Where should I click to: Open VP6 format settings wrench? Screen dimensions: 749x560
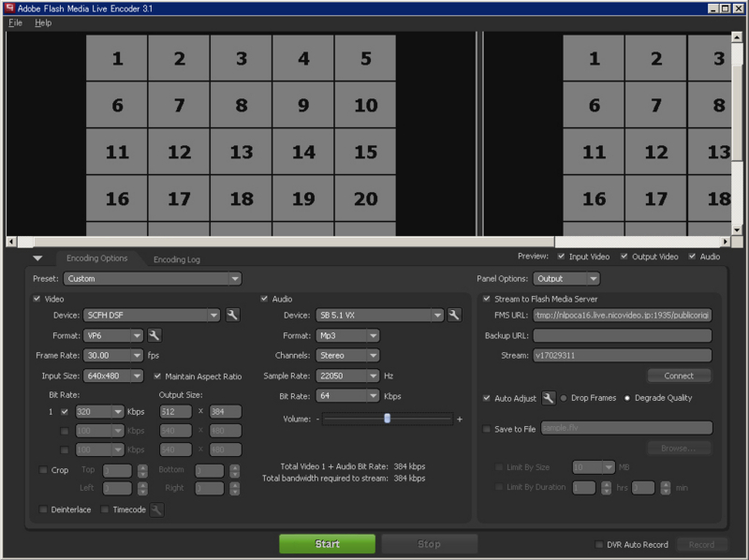154,335
